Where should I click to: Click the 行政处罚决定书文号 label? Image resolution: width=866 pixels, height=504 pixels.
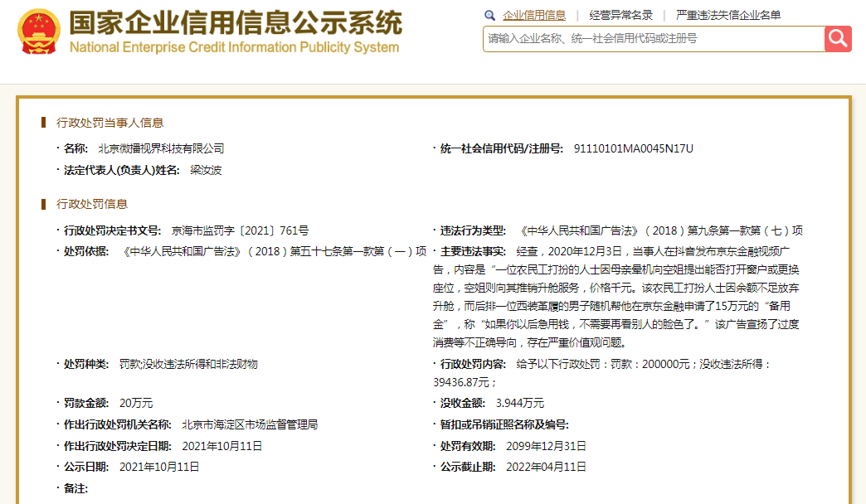(x=112, y=230)
